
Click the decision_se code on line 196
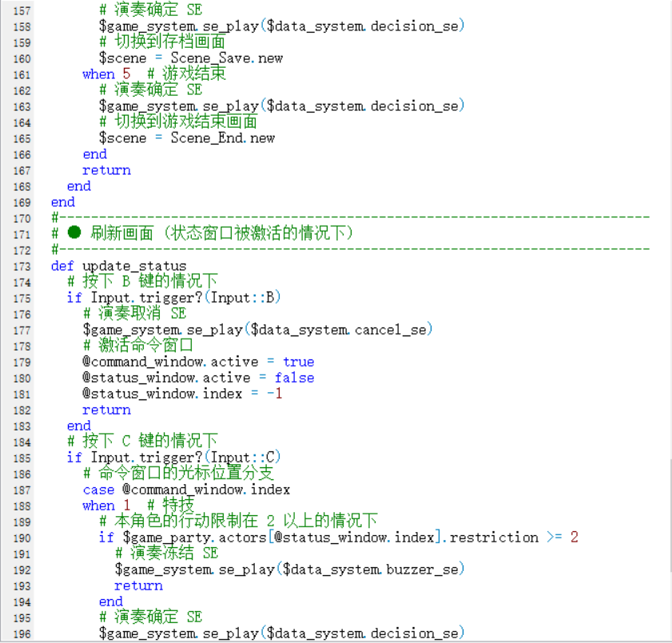(281, 633)
